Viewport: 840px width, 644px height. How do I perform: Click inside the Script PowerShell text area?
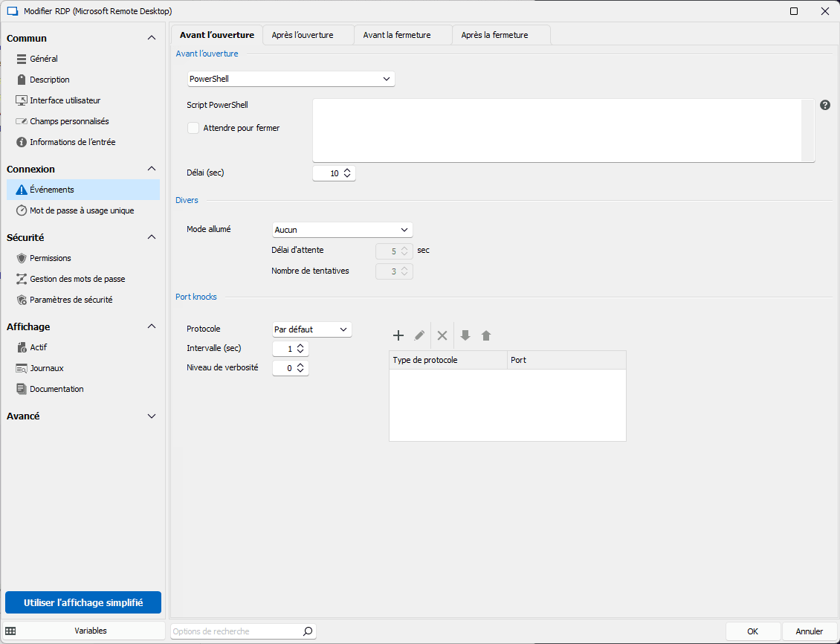point(556,129)
